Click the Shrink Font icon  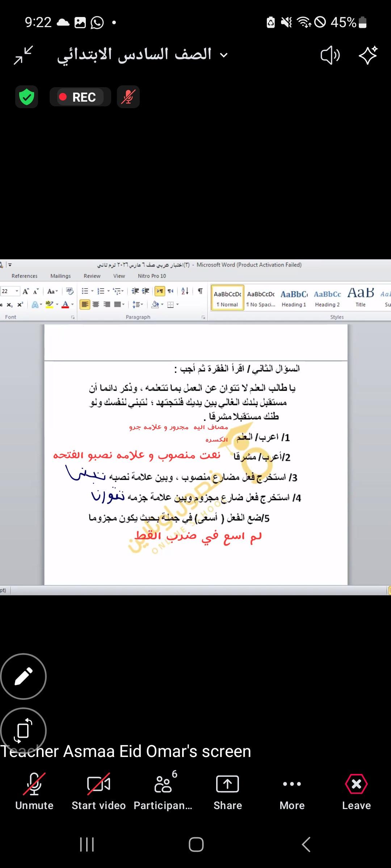pos(36,291)
